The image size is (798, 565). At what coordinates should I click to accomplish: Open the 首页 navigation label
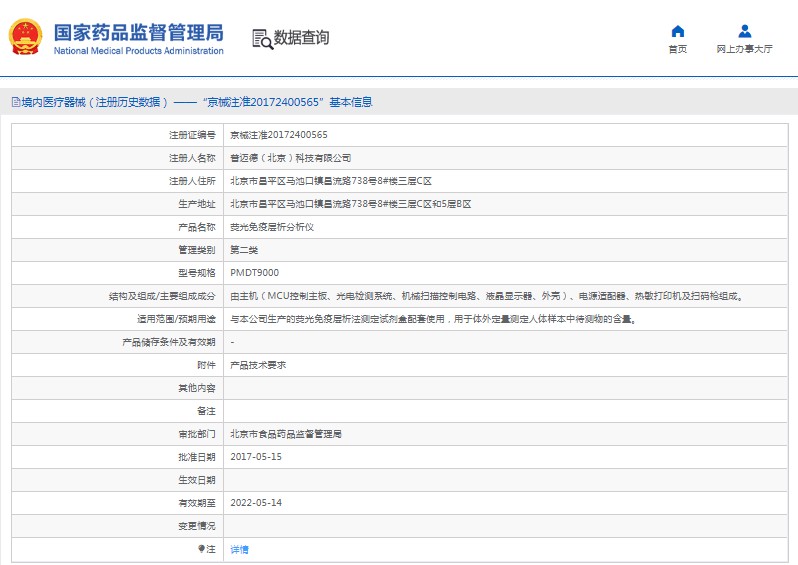(677, 49)
